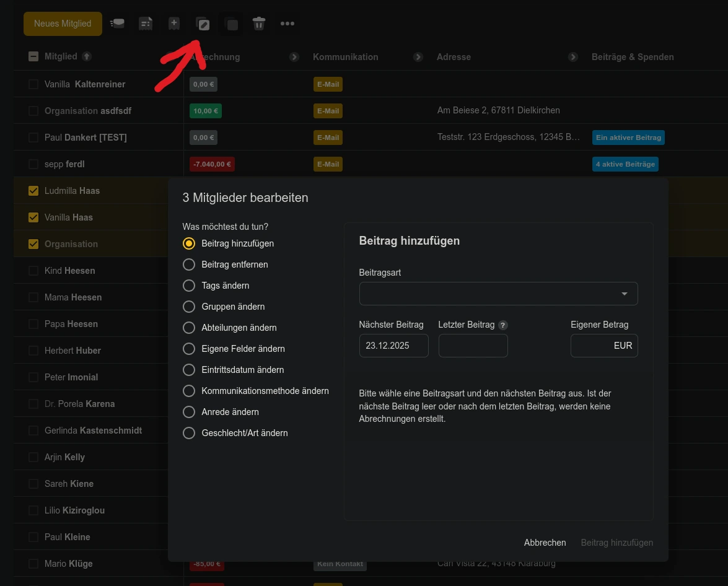The height and width of the screenshot is (586, 728).
Task: Expand the Adresse column chevron
Action: coord(573,57)
